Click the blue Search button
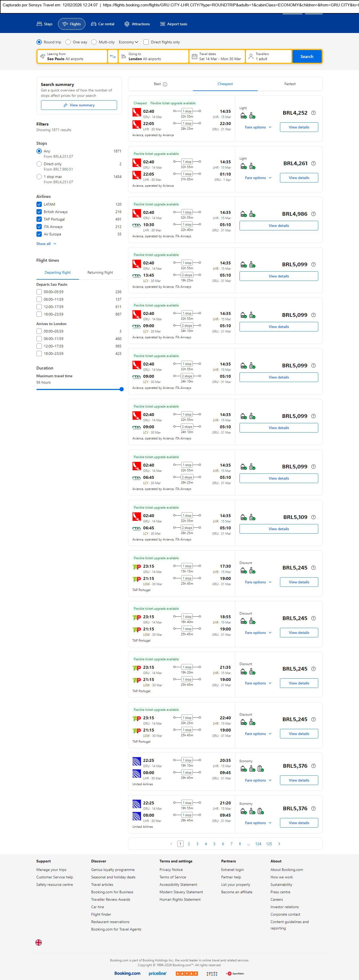359x980 pixels. 307,56
